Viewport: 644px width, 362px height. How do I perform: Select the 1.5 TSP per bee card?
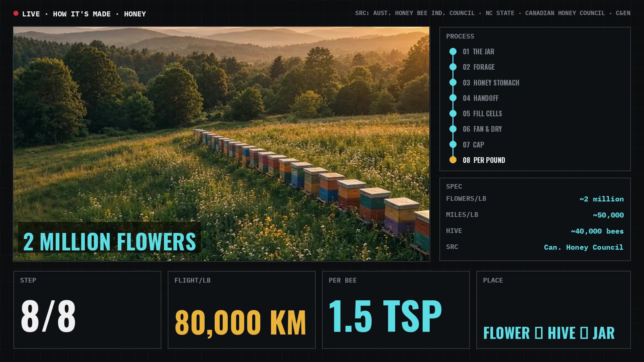coord(396,310)
